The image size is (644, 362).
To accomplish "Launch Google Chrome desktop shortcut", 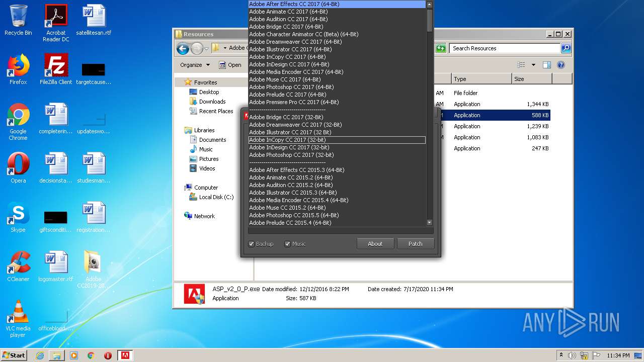I will [18, 122].
